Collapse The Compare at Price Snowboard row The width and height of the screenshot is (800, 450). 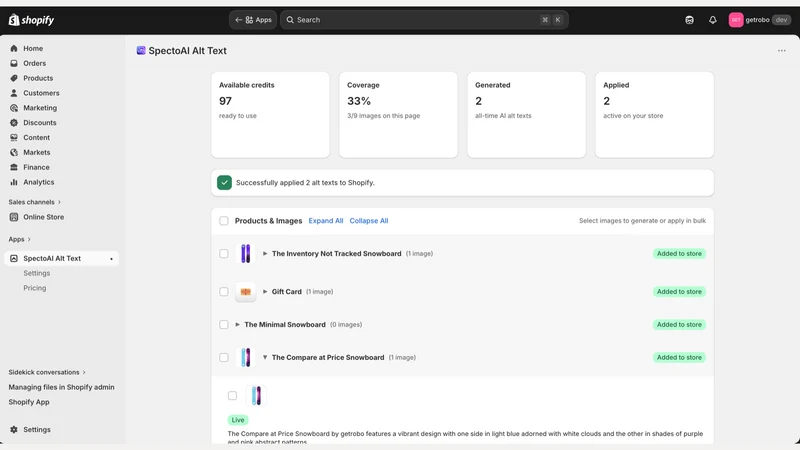(x=265, y=357)
